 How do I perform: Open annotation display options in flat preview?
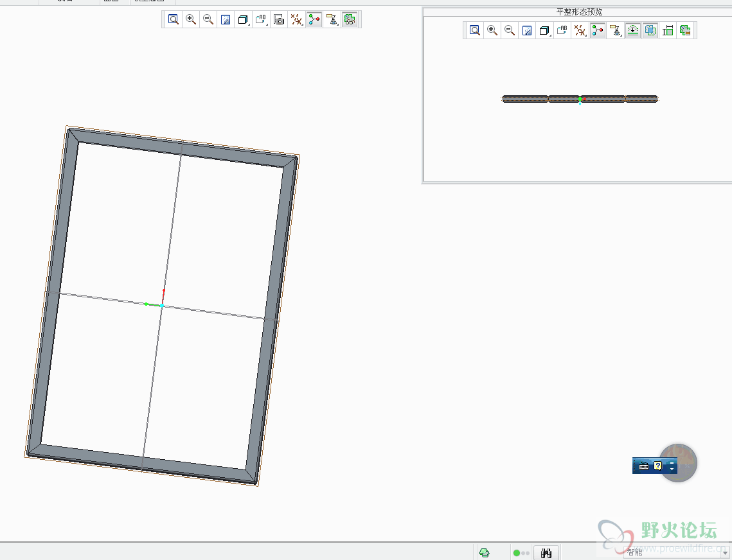click(615, 30)
